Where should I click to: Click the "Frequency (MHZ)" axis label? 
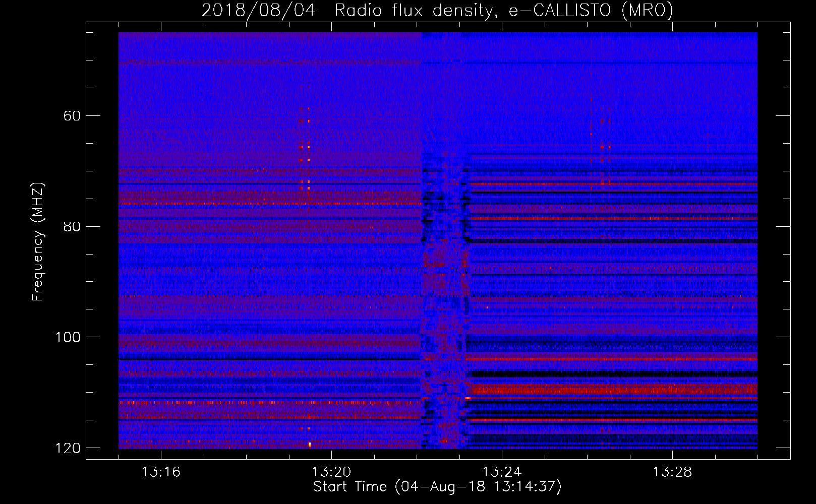coord(38,241)
